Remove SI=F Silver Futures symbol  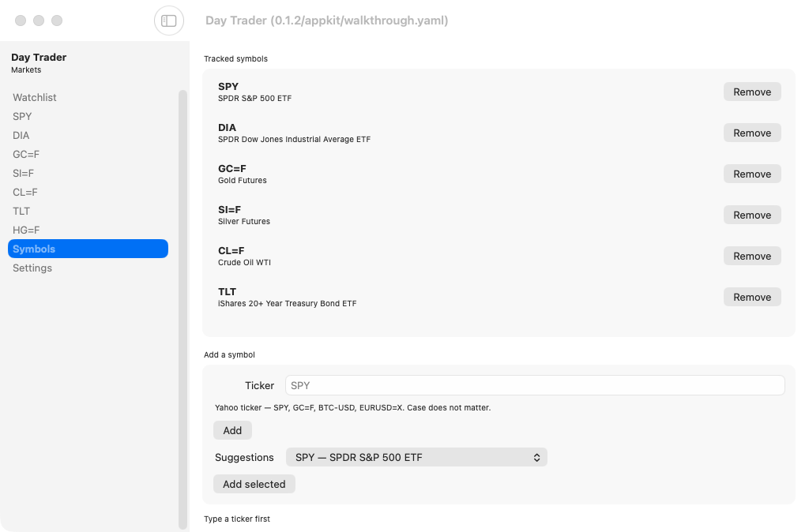pyautogui.click(x=752, y=215)
